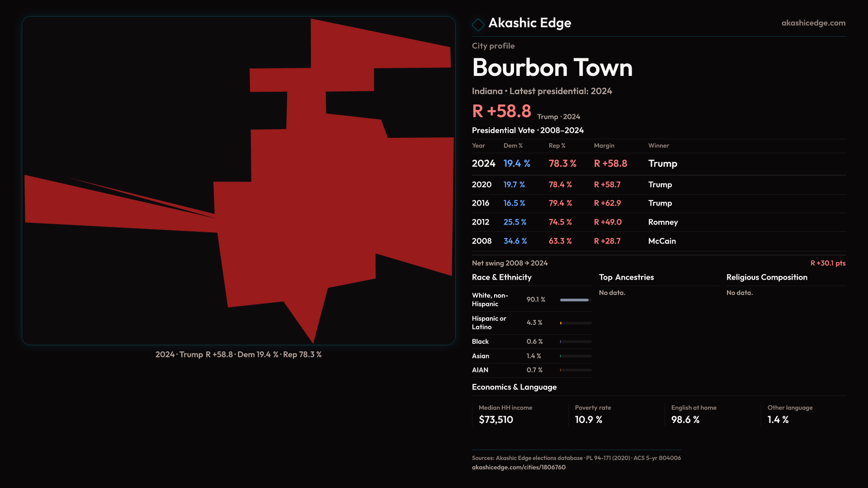This screenshot has height=488, width=868.
Task: Click the 2016 row margin R +62.9
Action: [607, 203]
